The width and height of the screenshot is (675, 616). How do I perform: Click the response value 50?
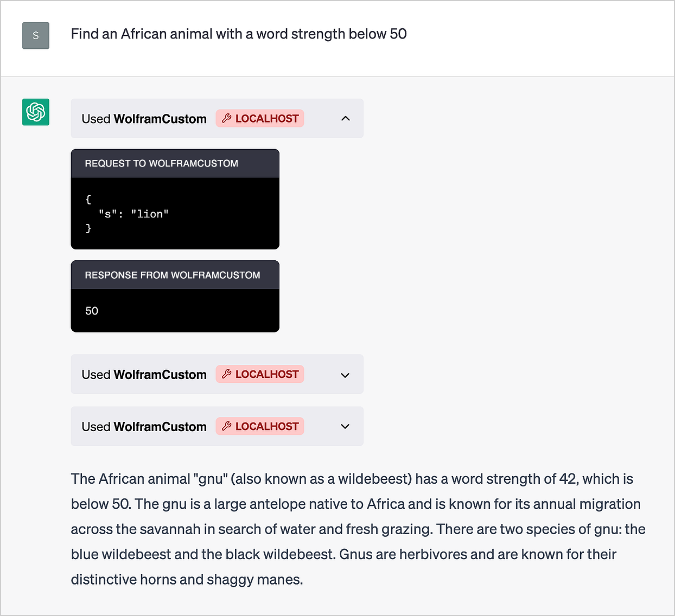click(92, 311)
